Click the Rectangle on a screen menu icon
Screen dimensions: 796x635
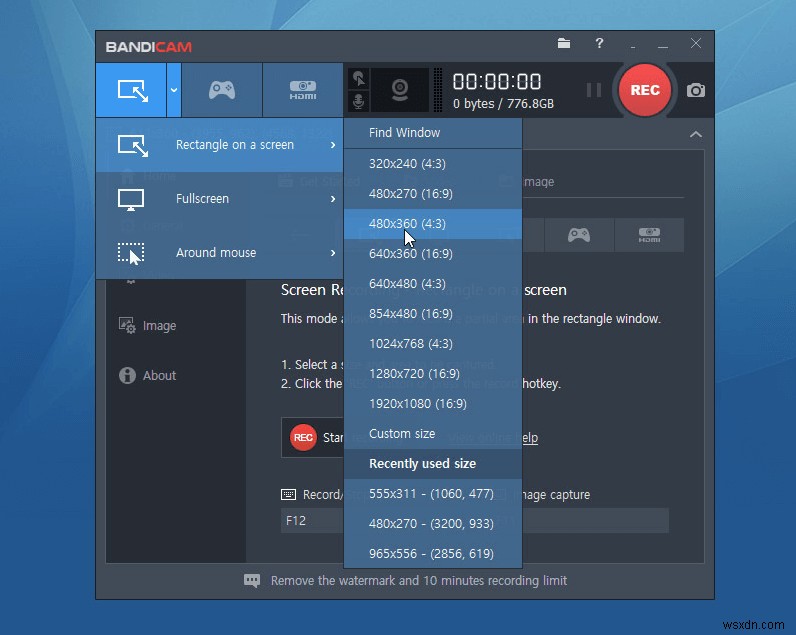132,145
